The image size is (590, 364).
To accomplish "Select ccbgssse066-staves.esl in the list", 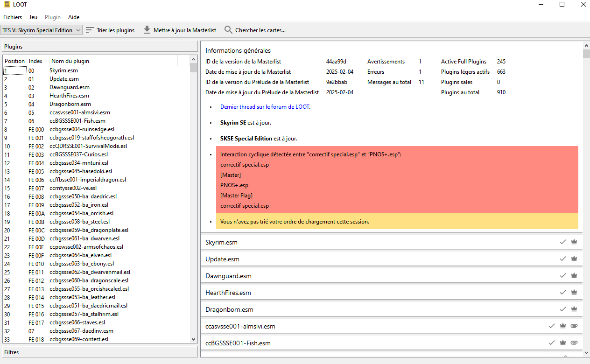I will pos(97,322).
